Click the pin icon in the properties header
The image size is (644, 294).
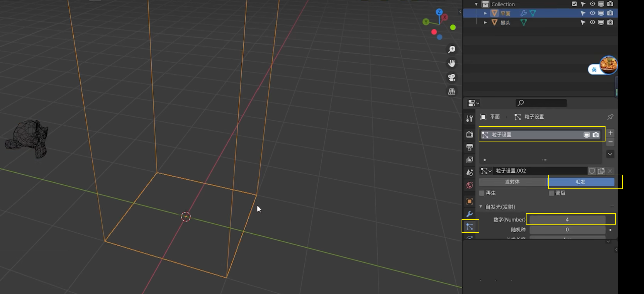tap(610, 117)
